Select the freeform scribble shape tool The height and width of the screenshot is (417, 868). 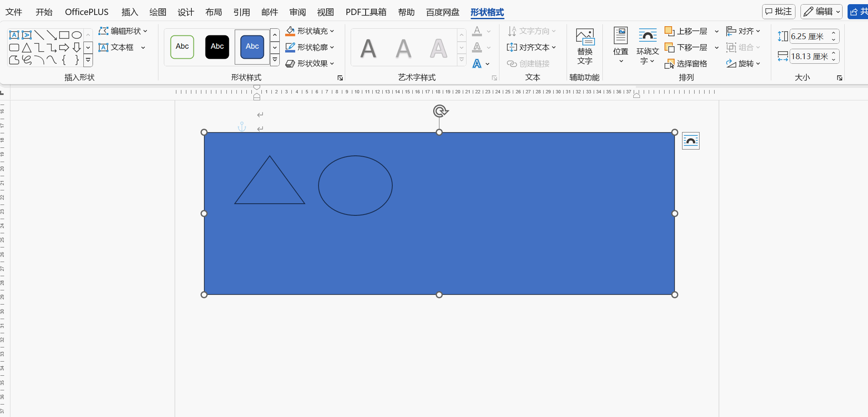[27, 60]
